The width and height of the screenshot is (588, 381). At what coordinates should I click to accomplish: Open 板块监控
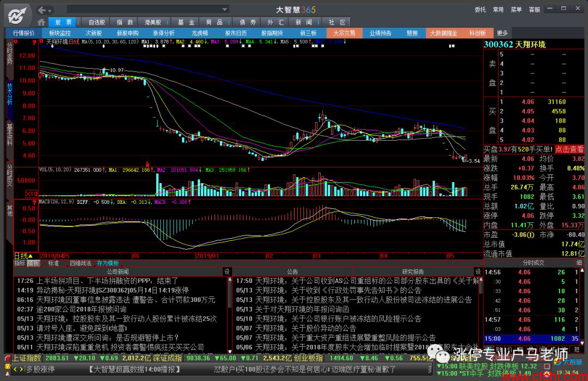60,33
